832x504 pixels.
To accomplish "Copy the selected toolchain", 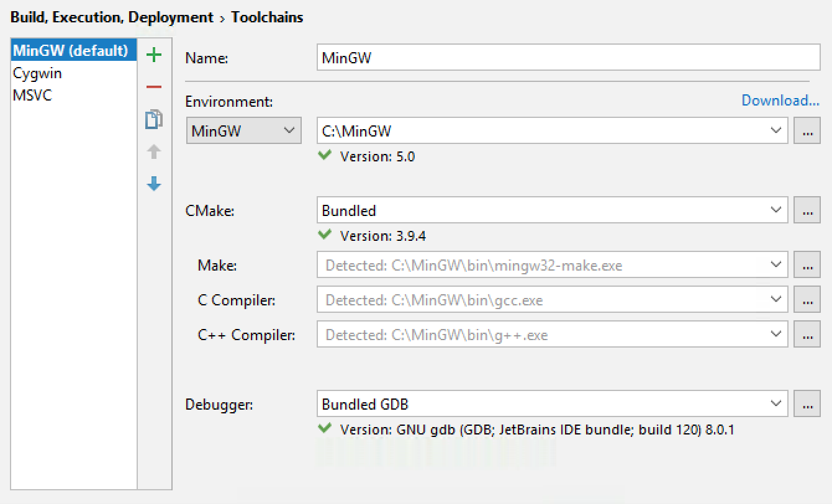I will pyautogui.click(x=154, y=119).
